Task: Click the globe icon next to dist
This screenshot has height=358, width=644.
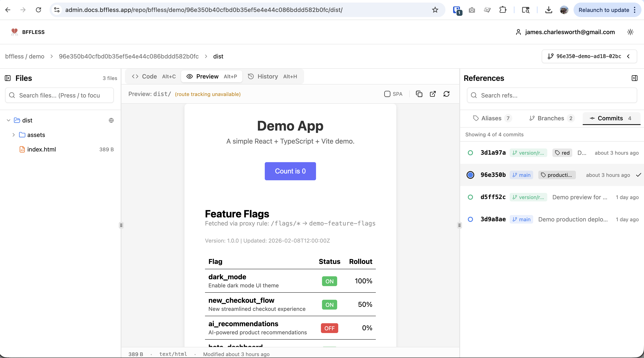Action: [x=111, y=120]
